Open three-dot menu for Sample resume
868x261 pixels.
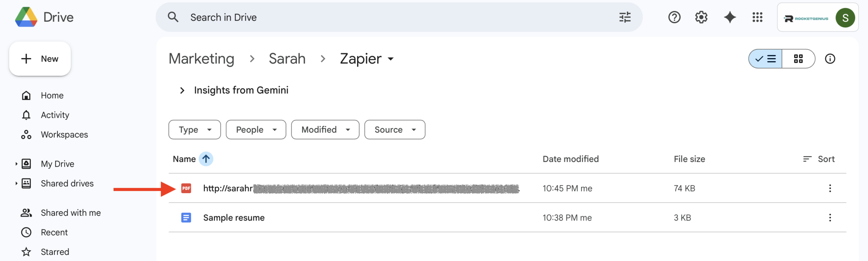(830, 218)
